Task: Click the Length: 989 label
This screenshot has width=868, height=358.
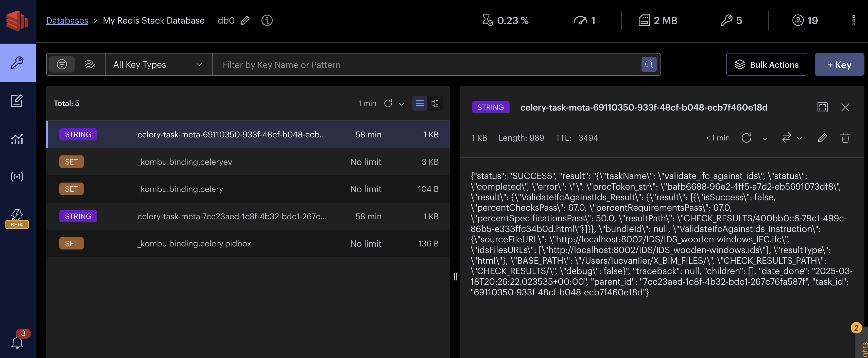Action: (521, 138)
